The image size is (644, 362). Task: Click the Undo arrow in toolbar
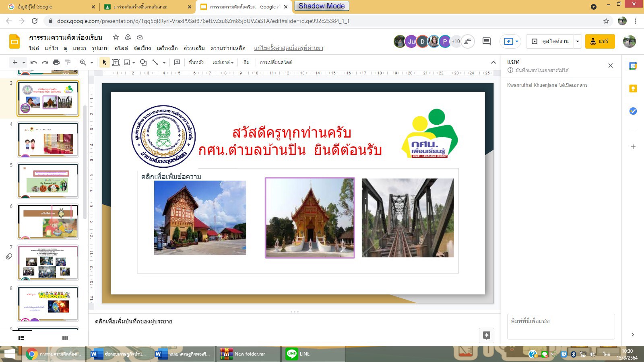(34, 62)
